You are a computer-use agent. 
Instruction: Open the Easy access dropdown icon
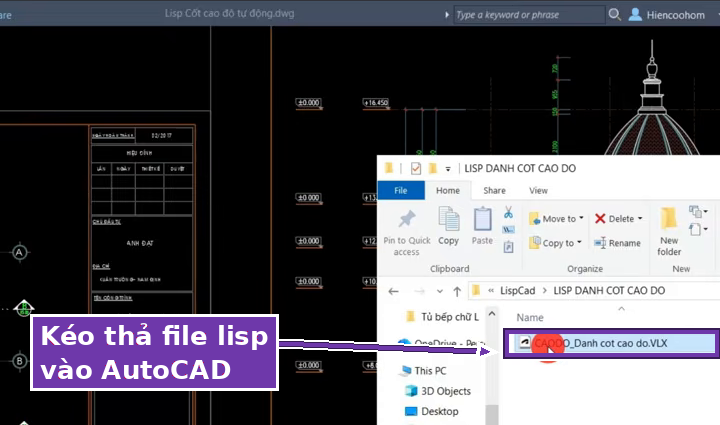click(698, 229)
